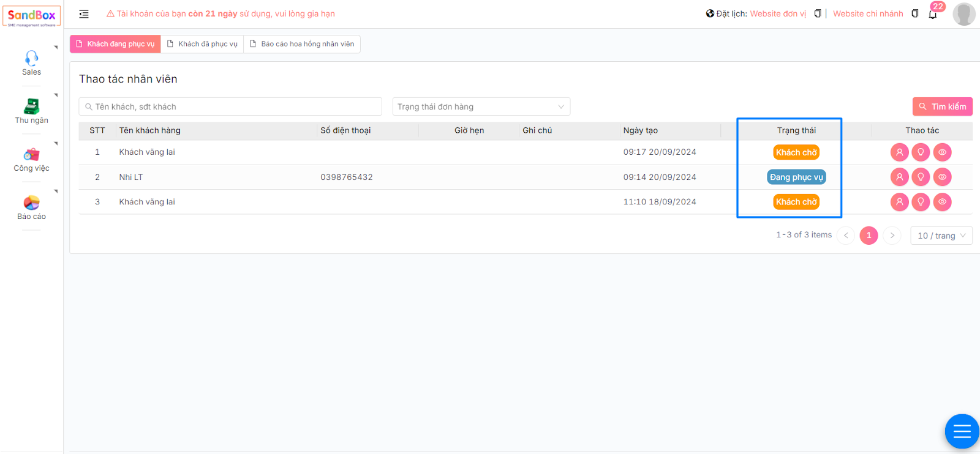This screenshot has height=454, width=980.
Task: Open Báo cáo hoa hồng nhân viên tab
Action: tap(302, 44)
